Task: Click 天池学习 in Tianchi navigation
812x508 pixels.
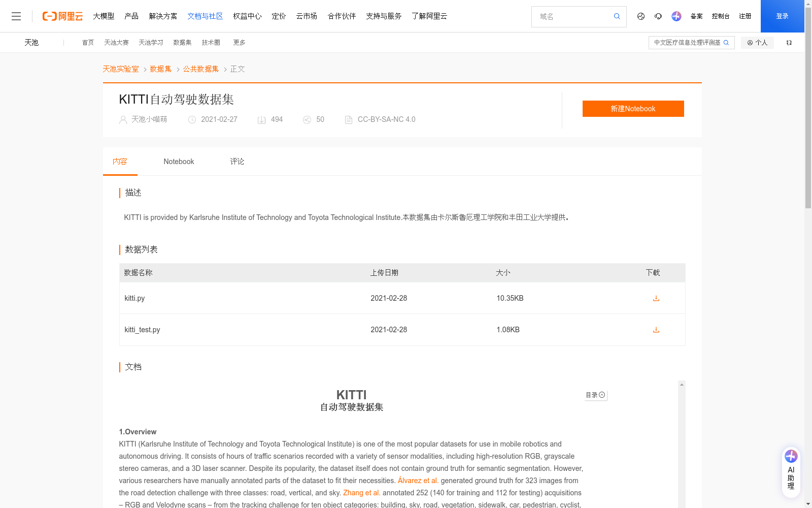Action: point(151,43)
